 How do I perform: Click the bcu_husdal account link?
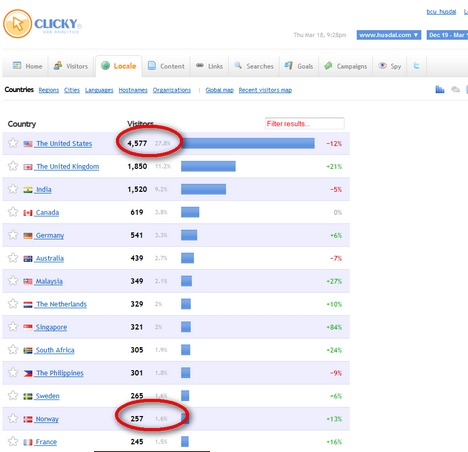coord(441,12)
